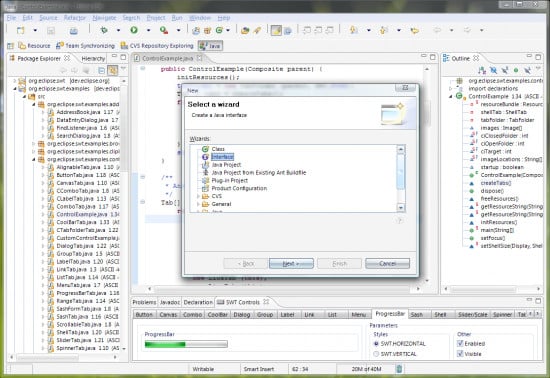Select Class in the Wizards list
Image resolution: width=550 pixels, height=378 pixels.
218,149
